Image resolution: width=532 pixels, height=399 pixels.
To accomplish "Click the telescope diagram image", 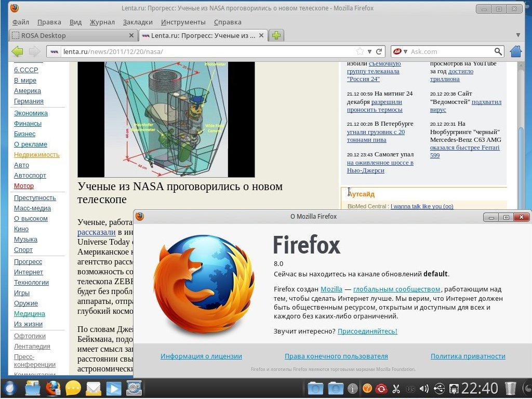I will tap(166, 119).
